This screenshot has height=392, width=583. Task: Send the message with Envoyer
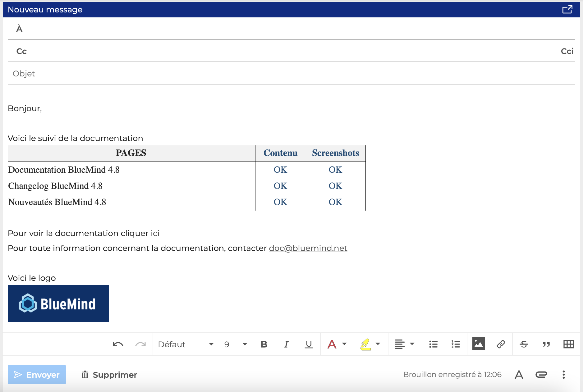[37, 375]
